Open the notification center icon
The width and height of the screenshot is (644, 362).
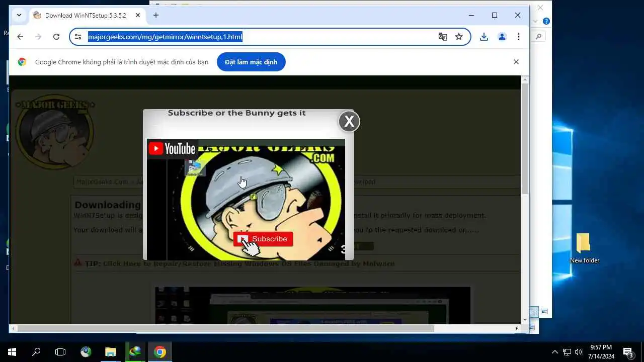628,352
